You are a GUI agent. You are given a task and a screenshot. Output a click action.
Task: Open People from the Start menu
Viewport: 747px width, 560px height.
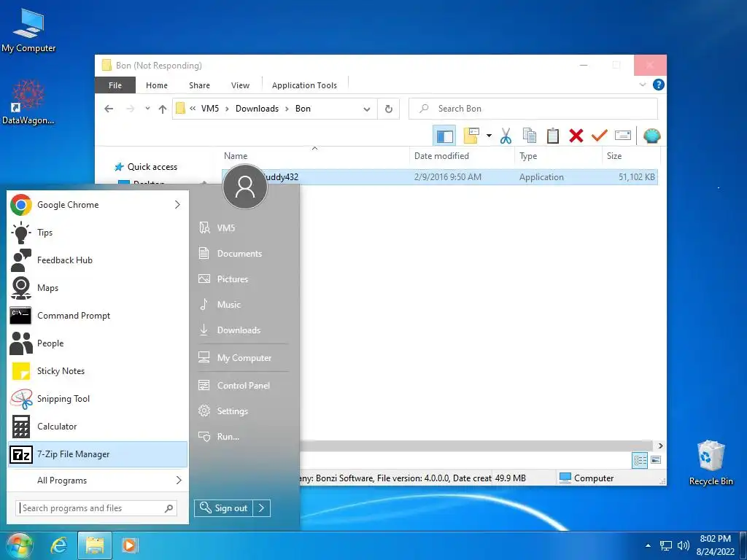pos(98,343)
